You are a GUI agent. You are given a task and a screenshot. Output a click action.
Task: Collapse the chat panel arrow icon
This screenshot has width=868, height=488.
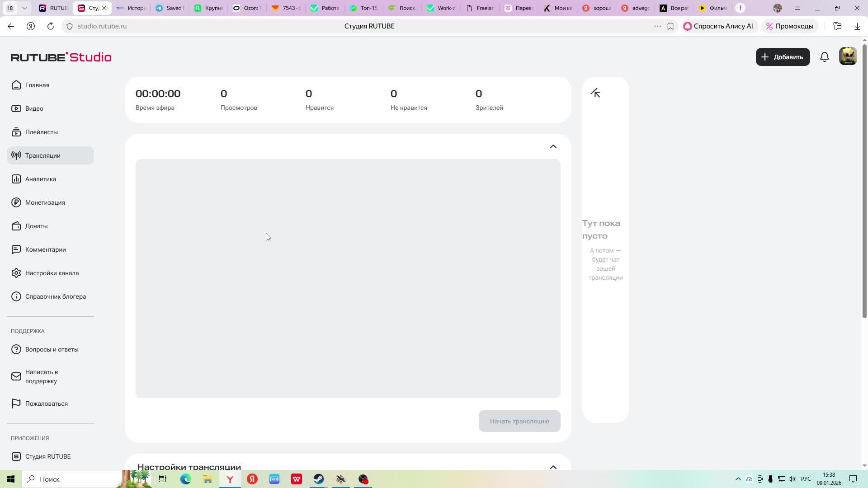pyautogui.click(x=595, y=93)
